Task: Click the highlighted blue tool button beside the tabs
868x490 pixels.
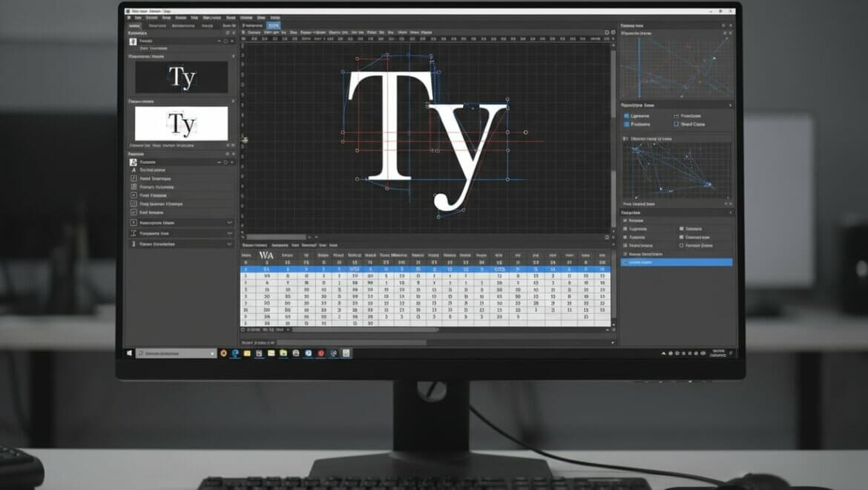Action: pos(274,27)
